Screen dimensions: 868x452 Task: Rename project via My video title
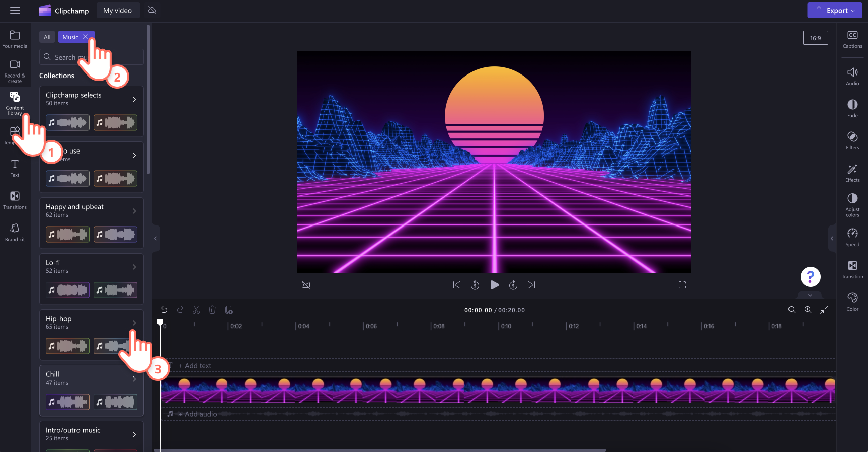click(x=118, y=10)
